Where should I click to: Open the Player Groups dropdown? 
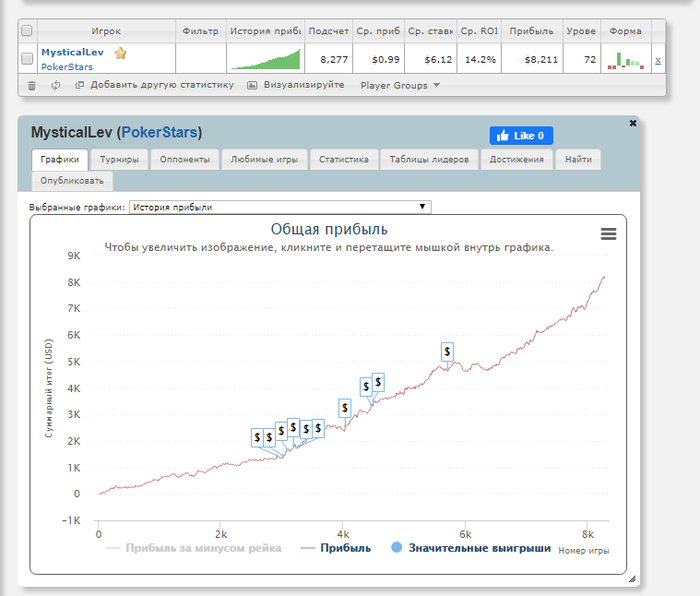[x=400, y=85]
